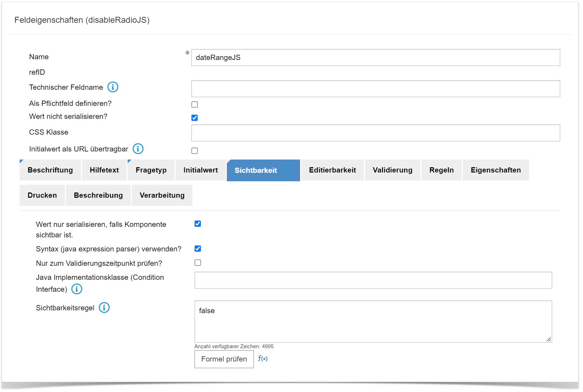
Task: Open info tooltip for Sichtbarkeitsregel
Action: (x=104, y=308)
